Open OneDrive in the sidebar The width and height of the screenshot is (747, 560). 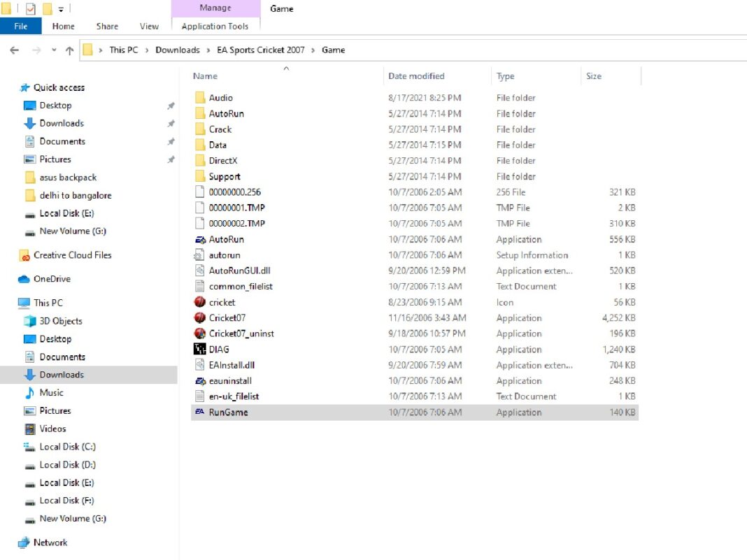[x=52, y=279]
